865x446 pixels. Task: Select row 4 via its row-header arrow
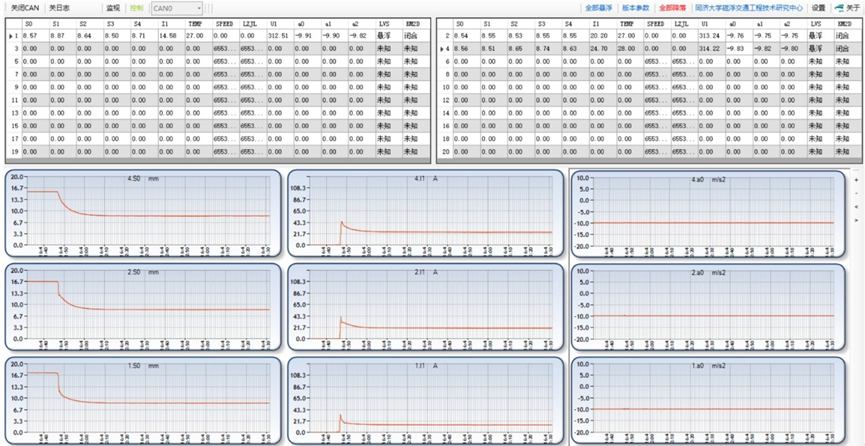pyautogui.click(x=444, y=49)
